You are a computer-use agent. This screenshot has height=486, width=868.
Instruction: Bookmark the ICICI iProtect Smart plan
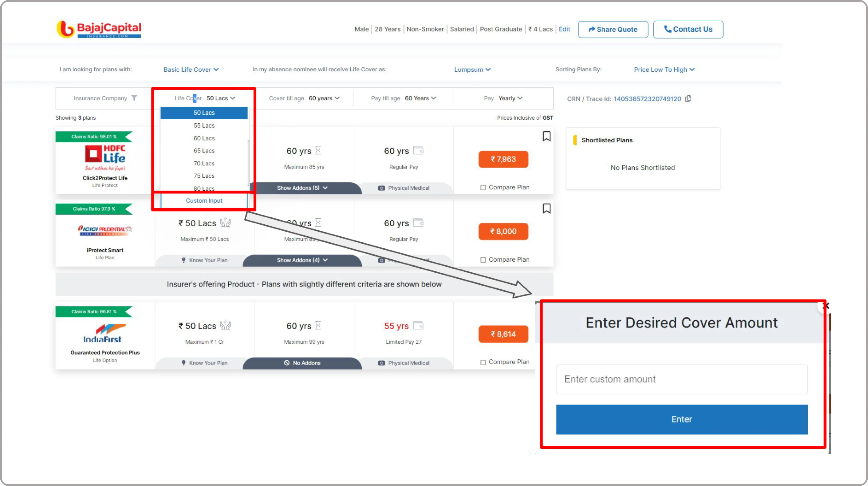coord(546,208)
